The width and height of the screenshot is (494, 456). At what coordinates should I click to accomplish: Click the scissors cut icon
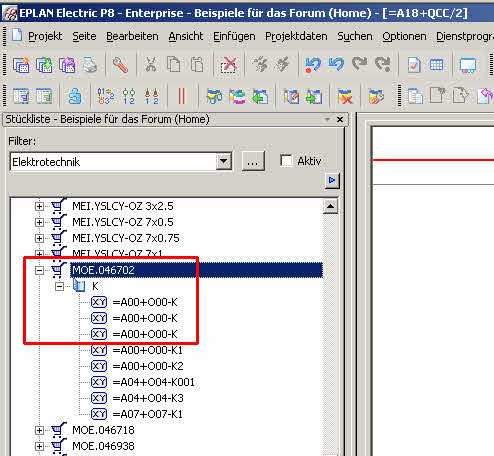click(x=151, y=65)
